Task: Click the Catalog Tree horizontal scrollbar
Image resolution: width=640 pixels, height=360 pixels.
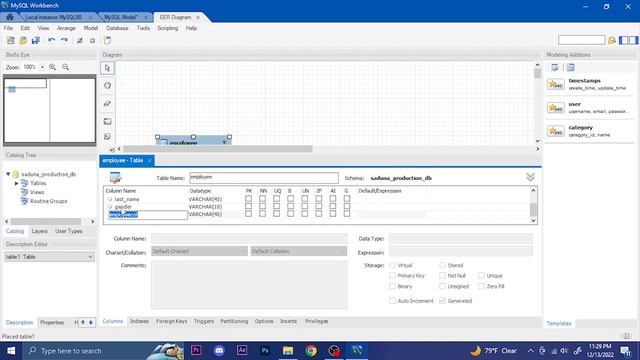Action: (46, 221)
